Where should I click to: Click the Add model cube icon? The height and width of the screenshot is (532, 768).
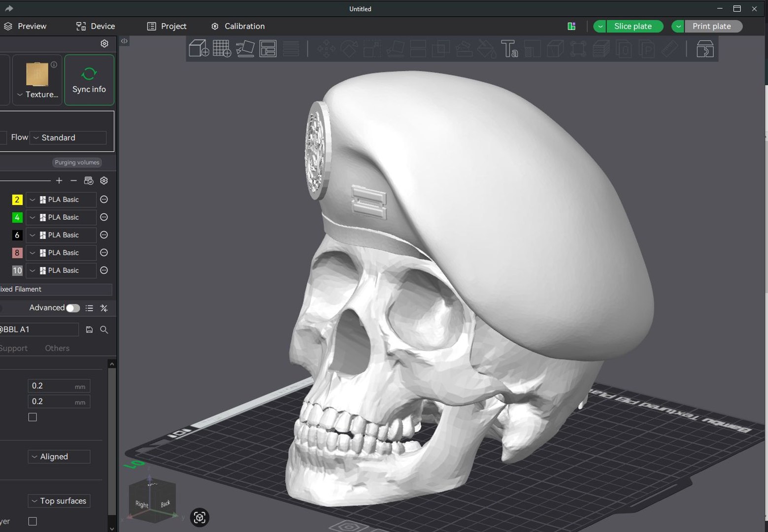click(199, 48)
